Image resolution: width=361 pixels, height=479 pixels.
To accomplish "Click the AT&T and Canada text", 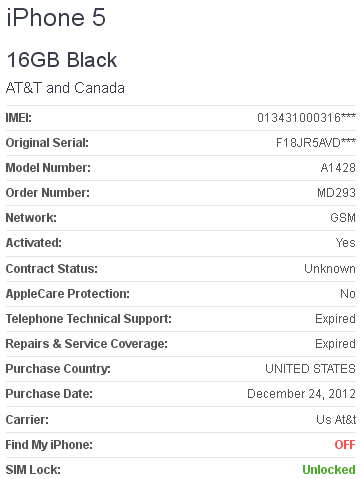I will point(65,88).
